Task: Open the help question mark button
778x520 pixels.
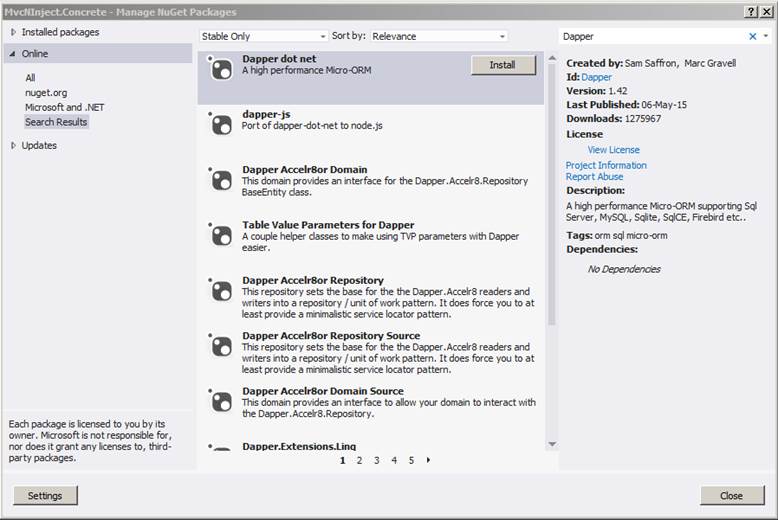Action: pos(752,12)
